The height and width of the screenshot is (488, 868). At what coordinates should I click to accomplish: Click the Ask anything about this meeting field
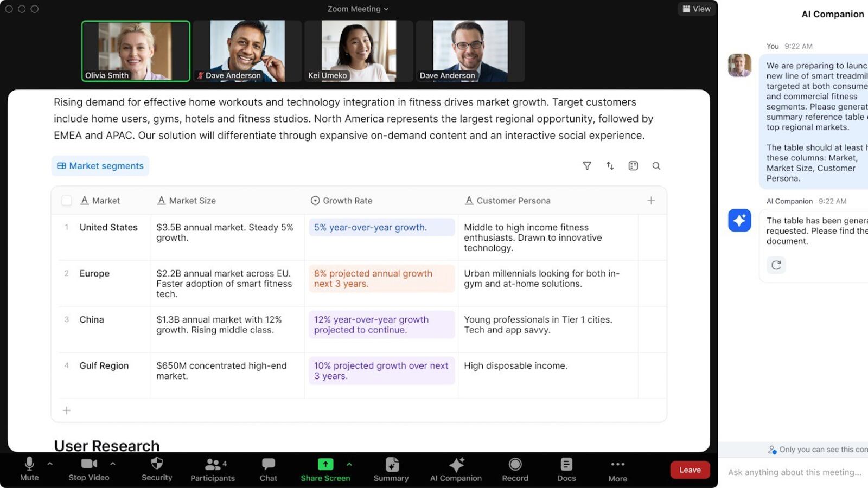794,472
